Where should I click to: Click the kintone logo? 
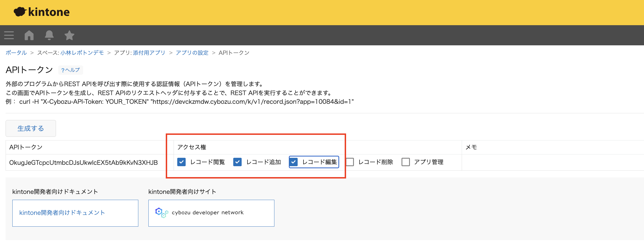42,12
